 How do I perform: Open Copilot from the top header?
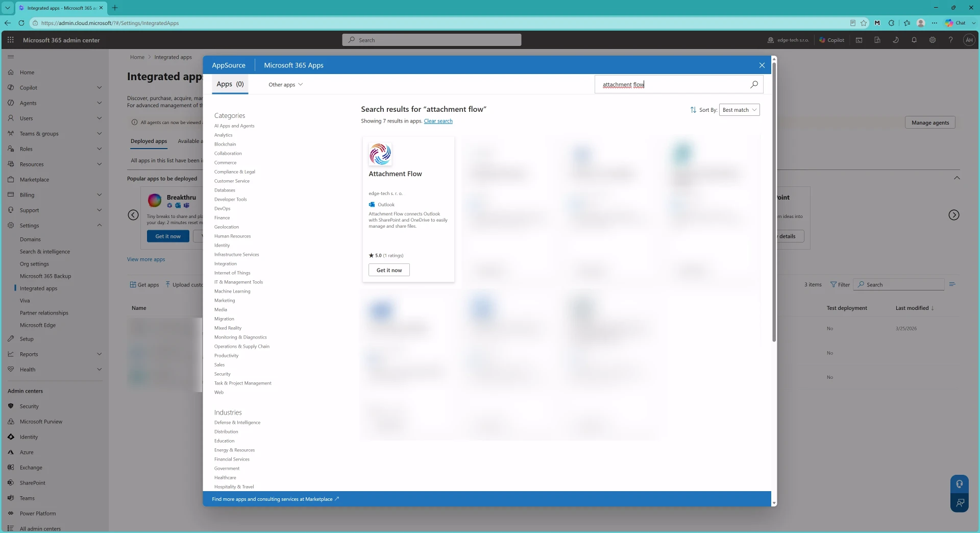coord(831,40)
